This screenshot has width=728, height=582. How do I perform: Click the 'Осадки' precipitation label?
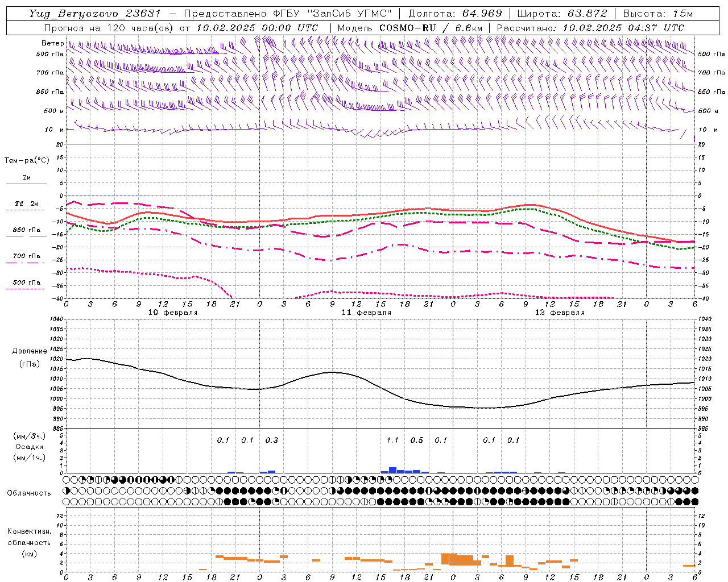(x=30, y=447)
